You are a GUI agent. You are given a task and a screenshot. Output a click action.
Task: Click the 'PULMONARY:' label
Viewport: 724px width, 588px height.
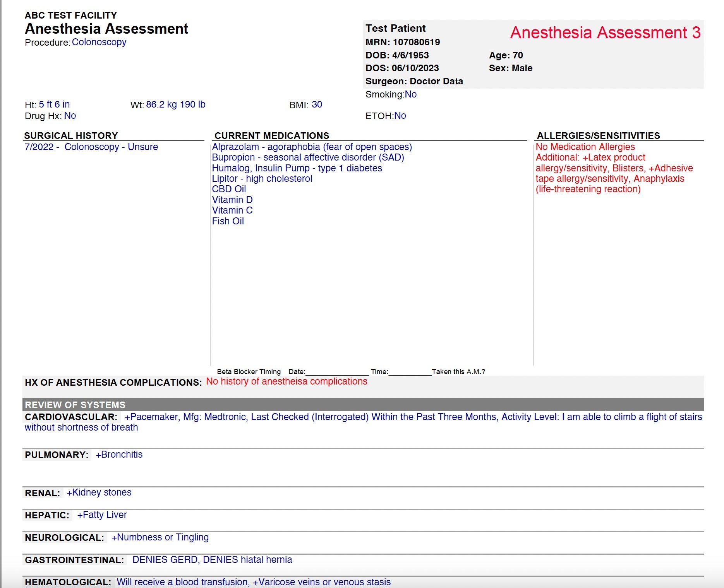pos(57,455)
